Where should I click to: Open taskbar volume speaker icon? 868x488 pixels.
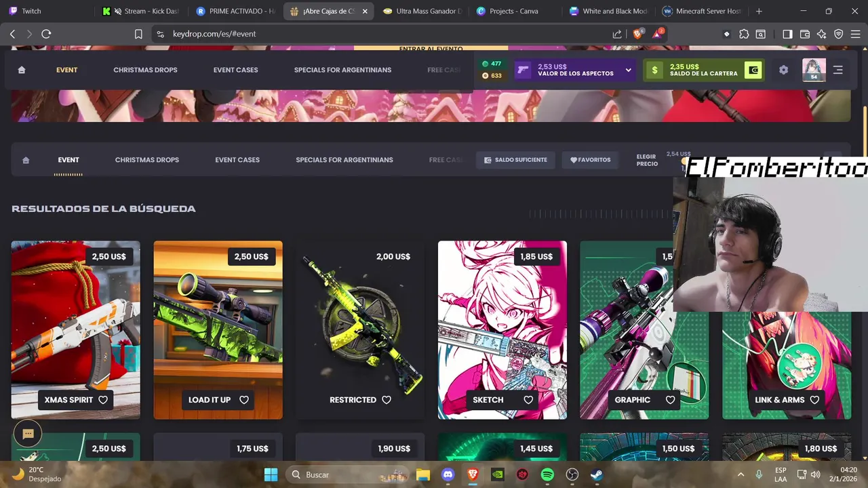815,474
